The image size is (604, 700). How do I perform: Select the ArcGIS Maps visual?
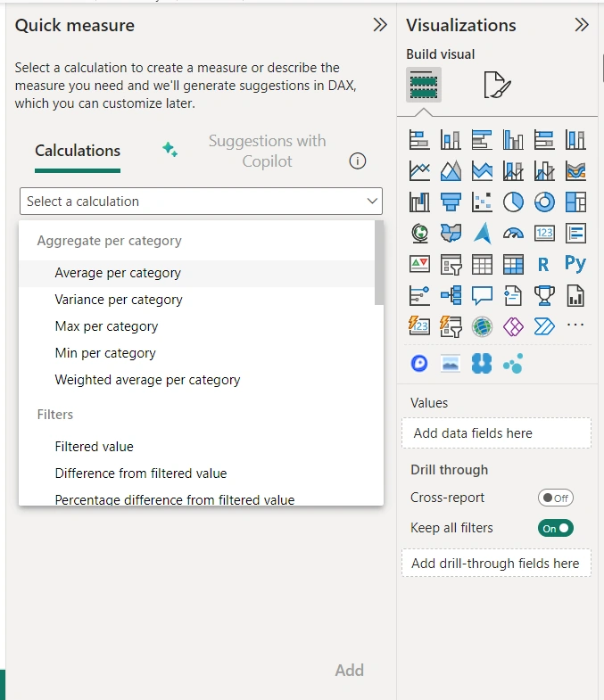tap(482, 326)
